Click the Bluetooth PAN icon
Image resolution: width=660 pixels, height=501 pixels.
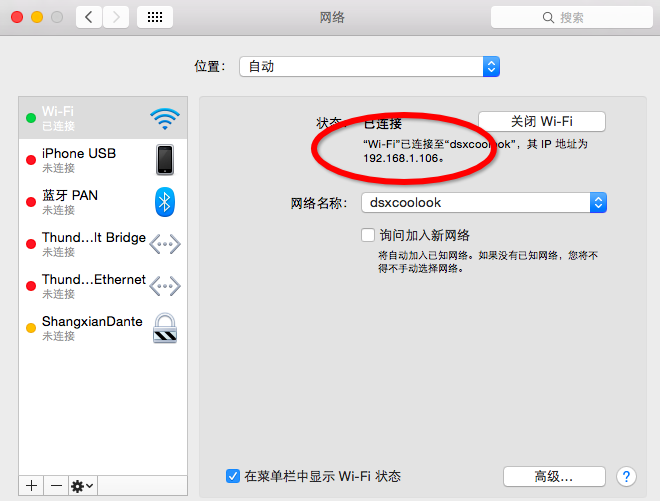165,202
